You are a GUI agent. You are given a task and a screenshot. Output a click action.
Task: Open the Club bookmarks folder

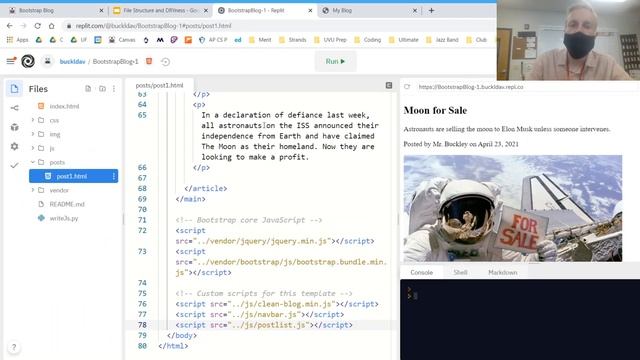[x=477, y=40]
